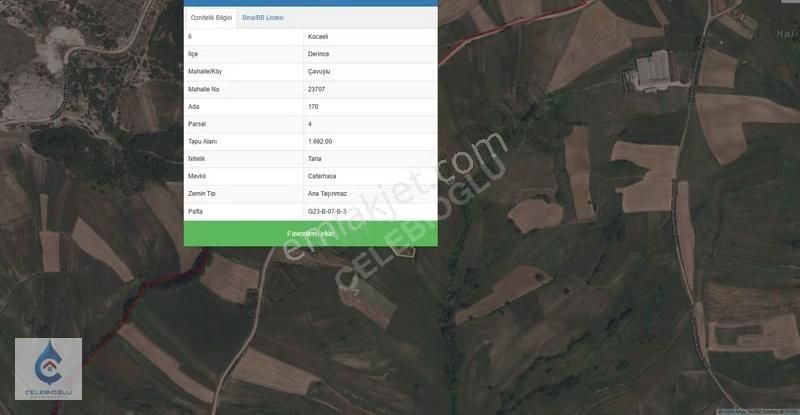The width and height of the screenshot is (800, 415).
Task: Click the Nitelik label
Action: tap(196, 159)
